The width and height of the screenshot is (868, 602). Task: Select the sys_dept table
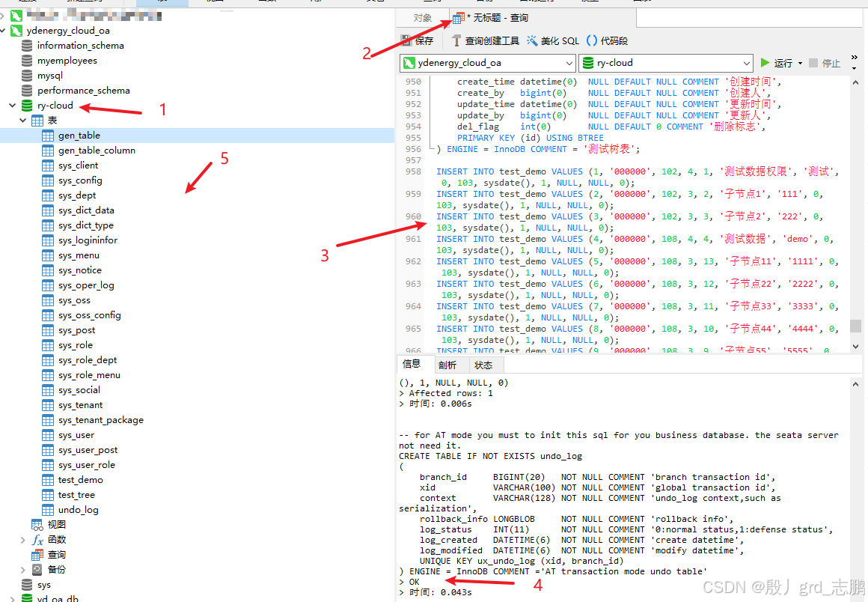[77, 195]
